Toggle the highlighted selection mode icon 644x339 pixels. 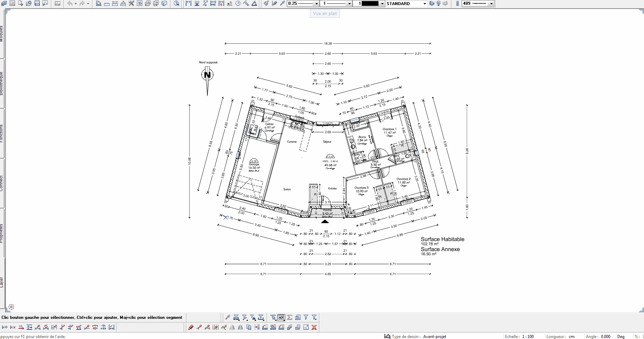pos(281,317)
